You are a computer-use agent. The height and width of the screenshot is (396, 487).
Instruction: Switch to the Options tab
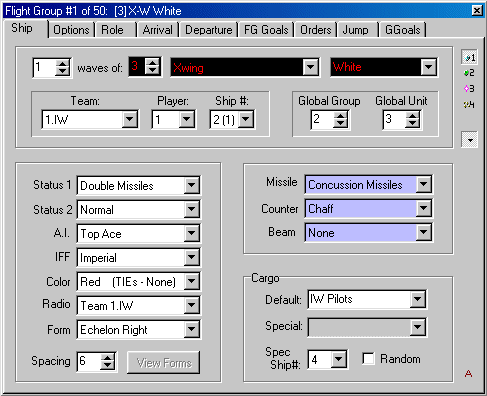click(71, 30)
